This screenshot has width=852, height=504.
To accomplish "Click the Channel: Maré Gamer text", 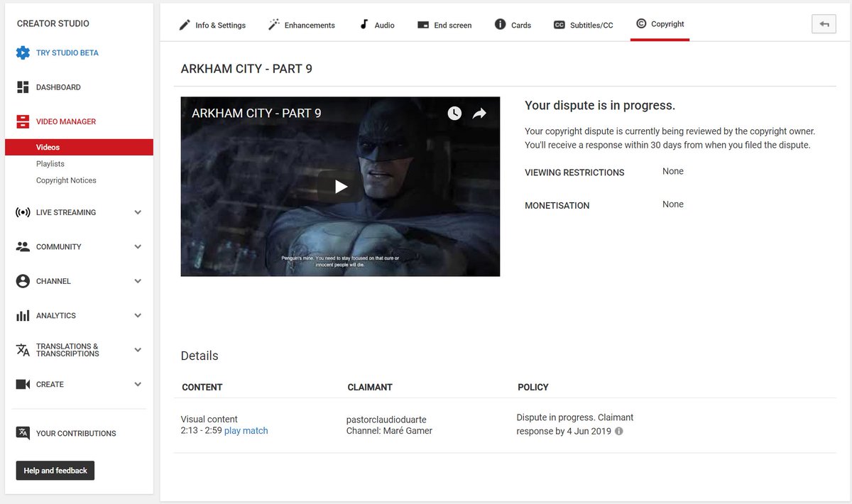I will (389, 431).
